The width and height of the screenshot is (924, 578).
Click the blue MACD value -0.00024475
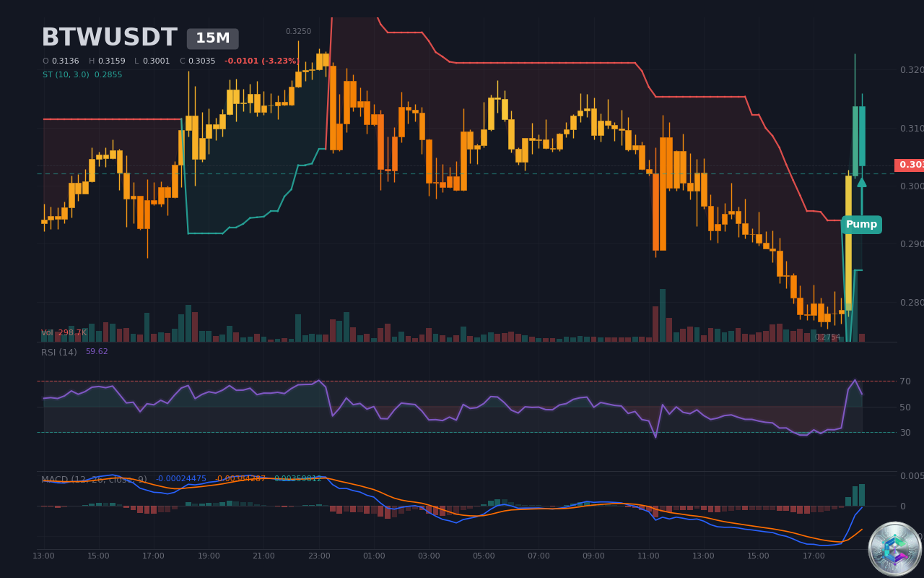[181, 479]
